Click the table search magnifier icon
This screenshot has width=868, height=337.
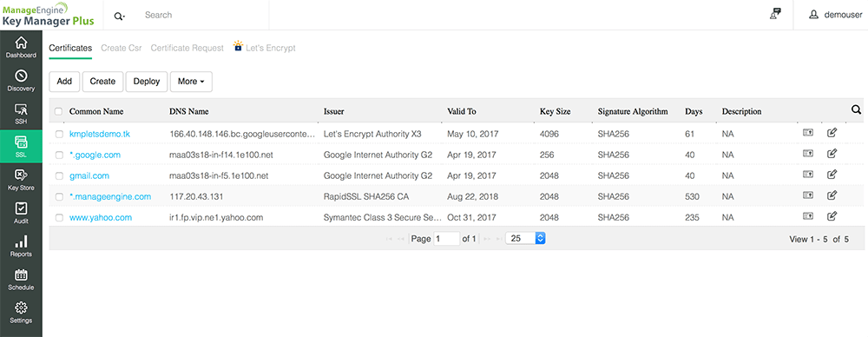tap(857, 109)
